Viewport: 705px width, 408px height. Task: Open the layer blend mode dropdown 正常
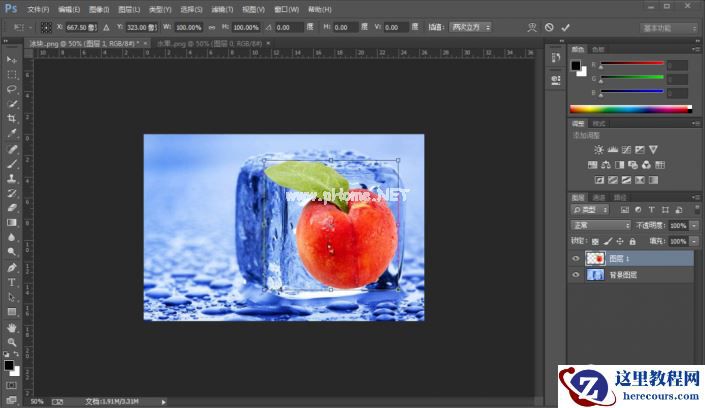pyautogui.click(x=601, y=225)
